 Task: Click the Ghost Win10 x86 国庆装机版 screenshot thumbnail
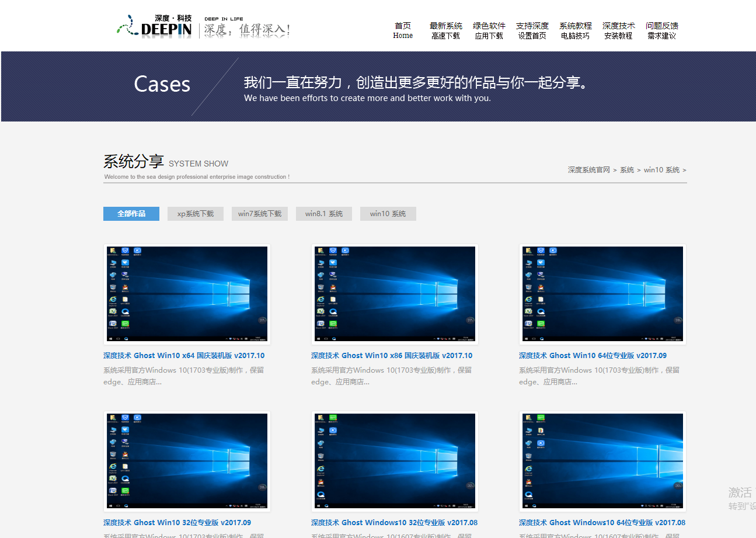point(395,294)
